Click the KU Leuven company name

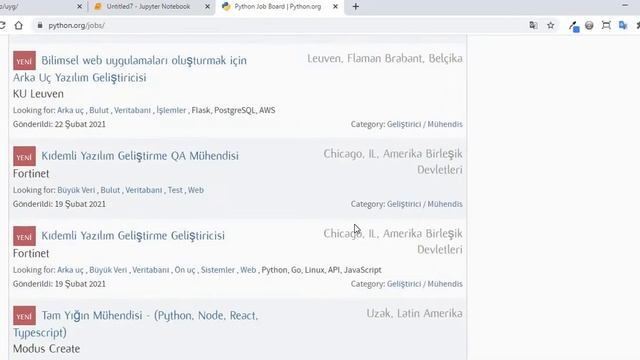pyautogui.click(x=38, y=94)
